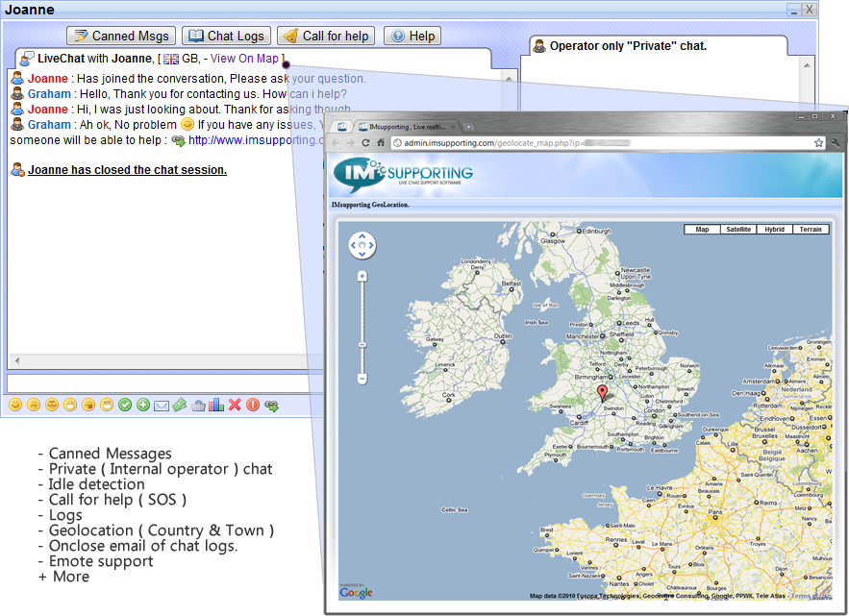This screenshot has width=849, height=616.
Task: Reload the browser page
Action: point(365,142)
